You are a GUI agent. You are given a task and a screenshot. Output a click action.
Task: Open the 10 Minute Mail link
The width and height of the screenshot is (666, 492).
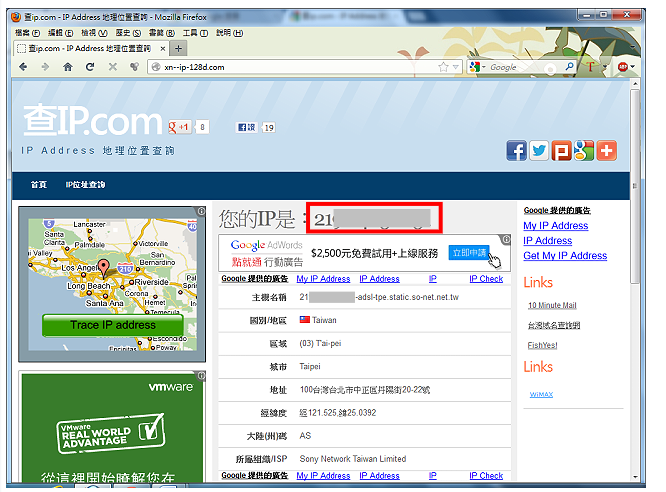[552, 305]
